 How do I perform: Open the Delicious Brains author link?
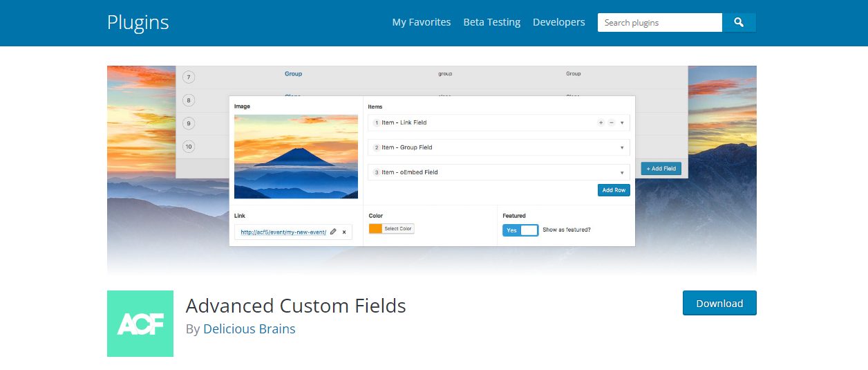(x=249, y=329)
